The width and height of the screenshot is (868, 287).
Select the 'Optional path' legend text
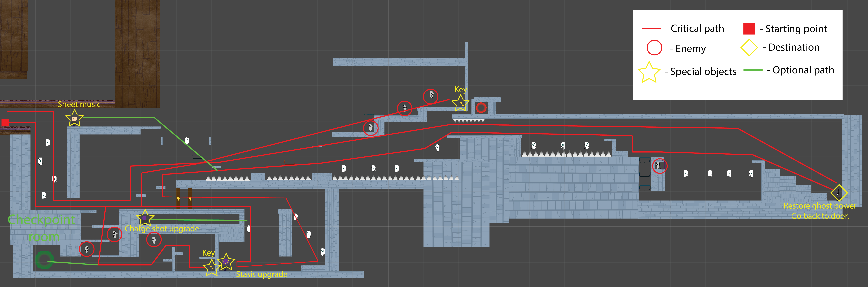tap(803, 70)
